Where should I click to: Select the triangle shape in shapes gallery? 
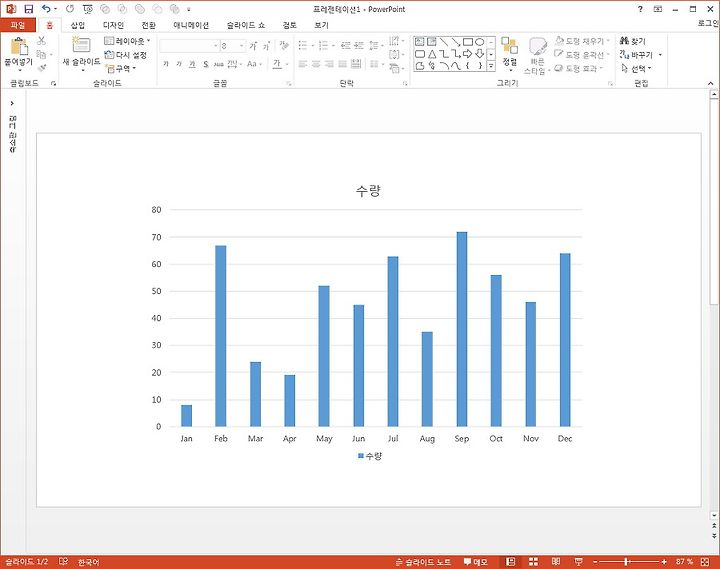tap(432, 54)
